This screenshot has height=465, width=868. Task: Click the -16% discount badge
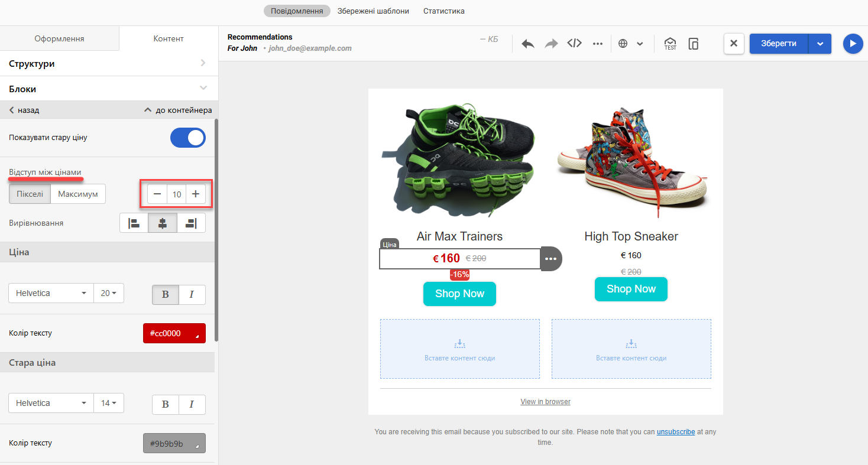(459, 274)
